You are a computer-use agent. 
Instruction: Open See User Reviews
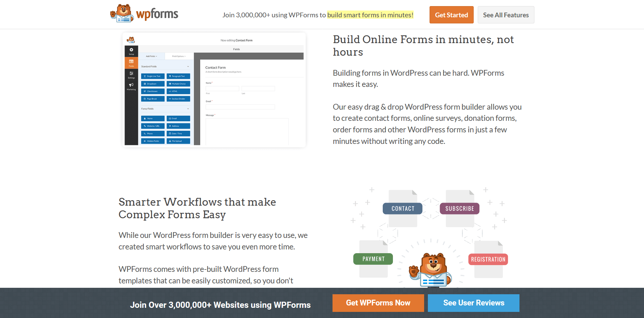coord(474,303)
